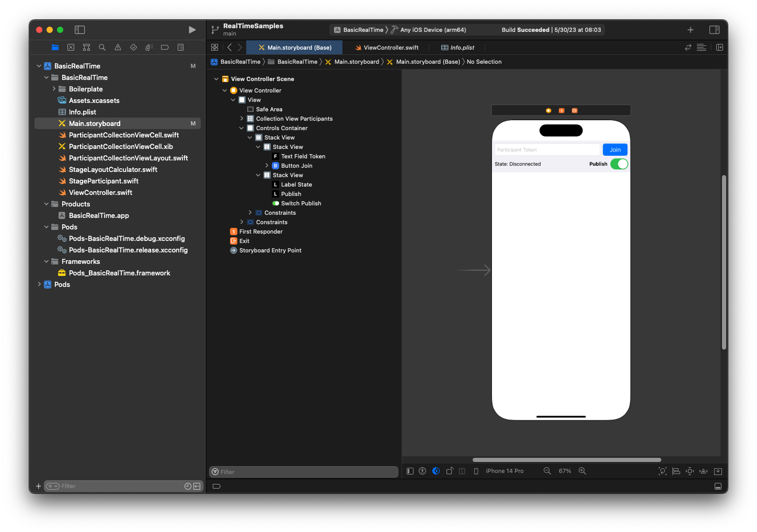Image resolution: width=757 pixels, height=532 pixels.
Task: Open the Find navigator magnifying glass
Action: (x=102, y=47)
